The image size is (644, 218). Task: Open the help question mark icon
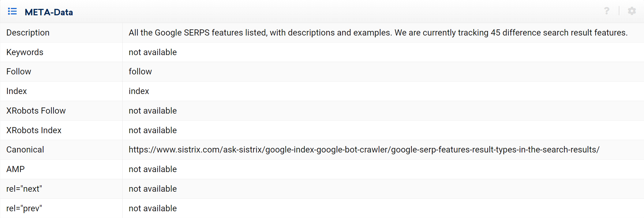607,11
